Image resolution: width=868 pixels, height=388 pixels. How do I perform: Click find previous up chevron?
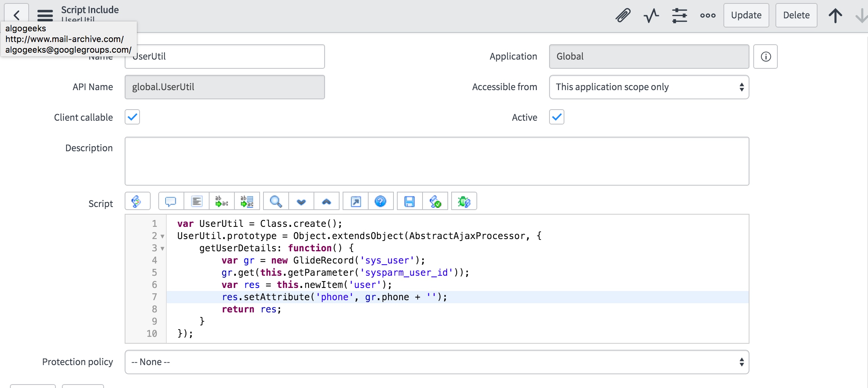coord(327,201)
